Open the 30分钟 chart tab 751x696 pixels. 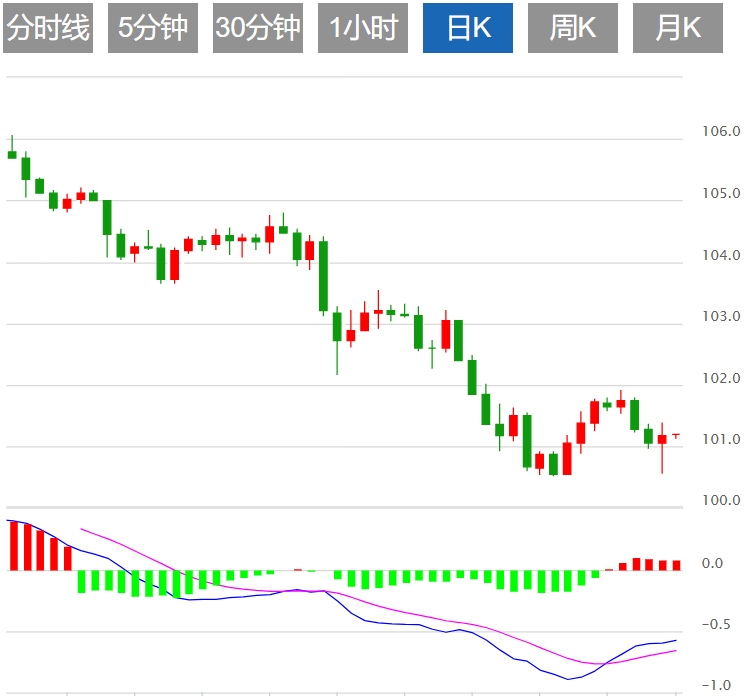tap(258, 28)
